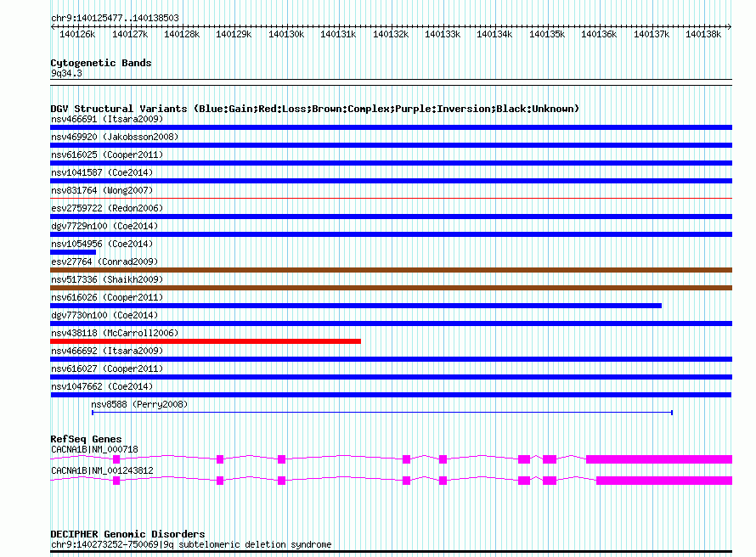Open the CACNA1B|NM_000718 gene label
Image resolution: width=756 pixels, height=557 pixels.
click(x=94, y=449)
